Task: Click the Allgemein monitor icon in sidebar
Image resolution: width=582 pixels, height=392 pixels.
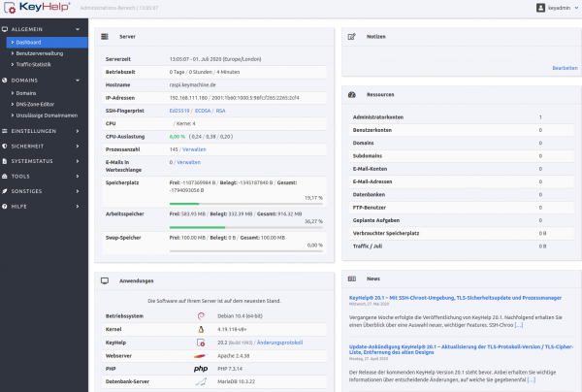Action: (5, 29)
